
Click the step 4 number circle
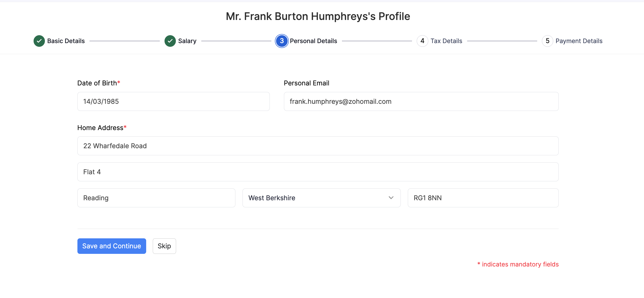pos(422,41)
